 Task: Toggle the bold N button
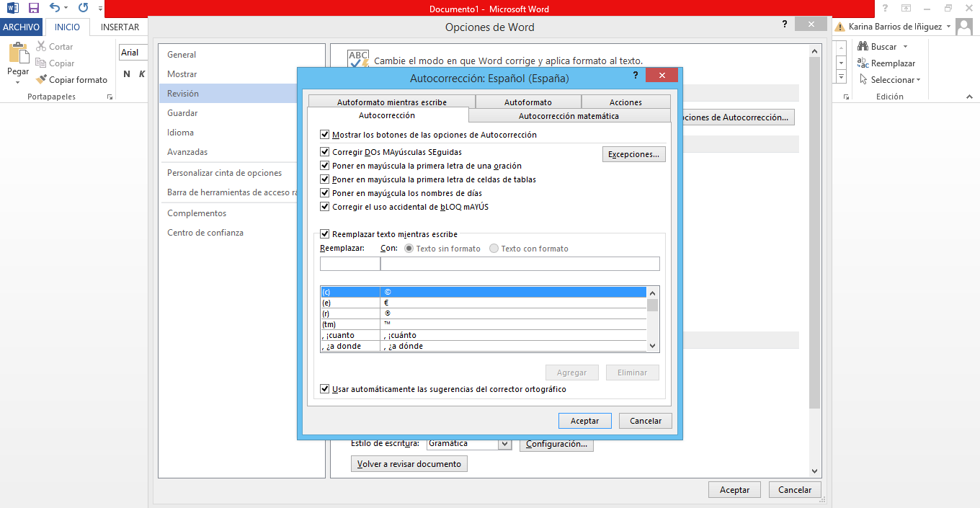(x=127, y=74)
